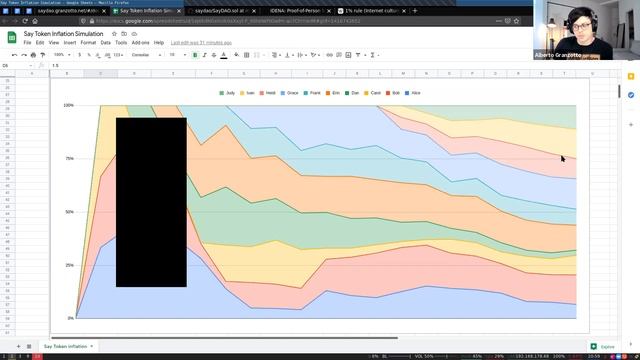
Task: Click the Explore button
Action: tap(602, 347)
